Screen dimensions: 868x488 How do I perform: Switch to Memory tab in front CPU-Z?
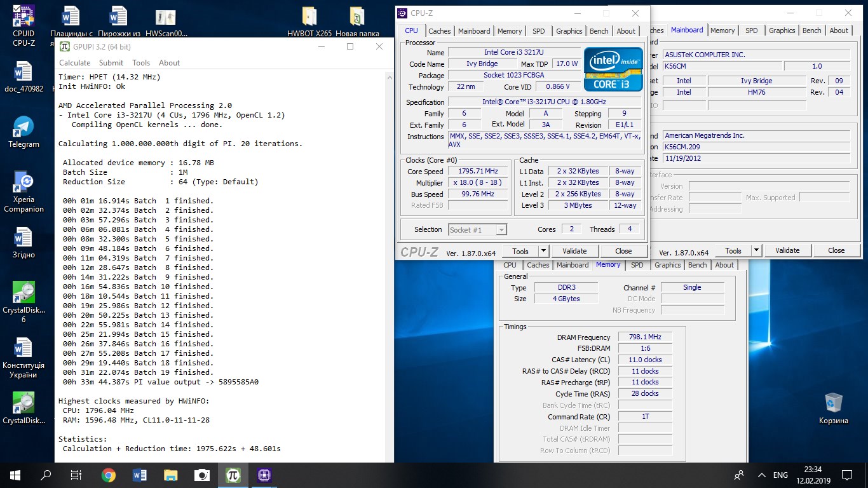click(x=510, y=31)
